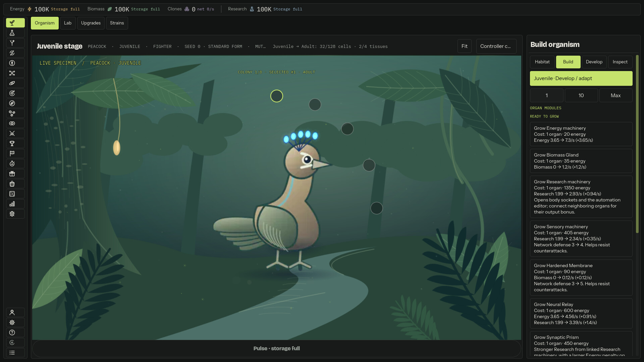Open the Habitat panel tab

pos(542,62)
